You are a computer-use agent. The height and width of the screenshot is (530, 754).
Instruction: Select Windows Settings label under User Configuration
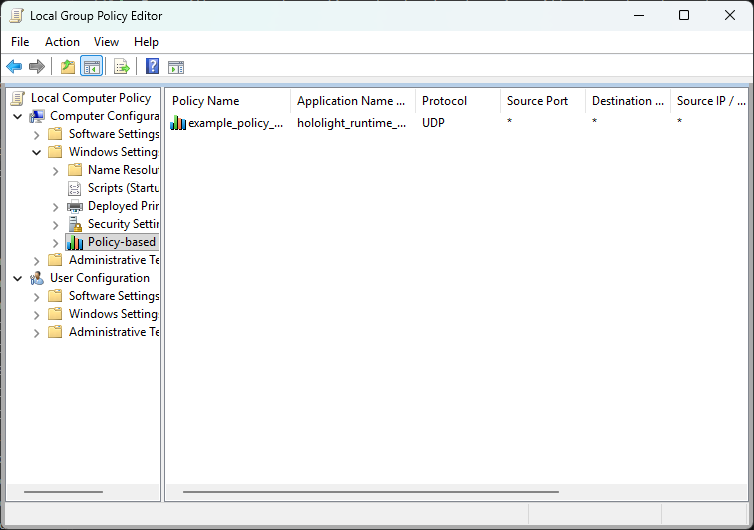113,314
